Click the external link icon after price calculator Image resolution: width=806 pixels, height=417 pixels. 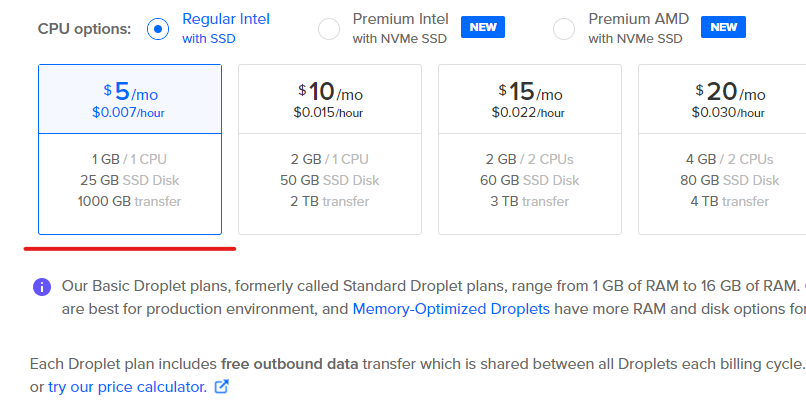click(222, 387)
